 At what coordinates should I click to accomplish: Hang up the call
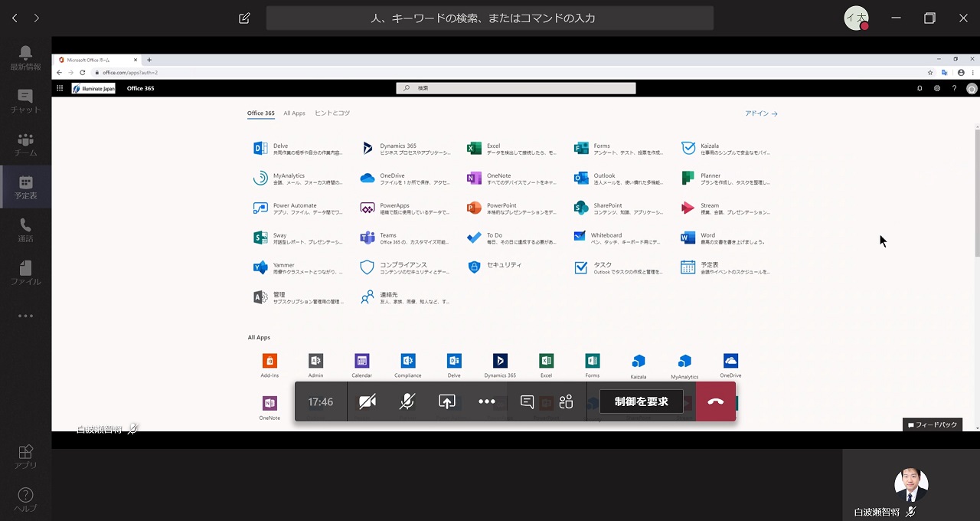(x=716, y=401)
